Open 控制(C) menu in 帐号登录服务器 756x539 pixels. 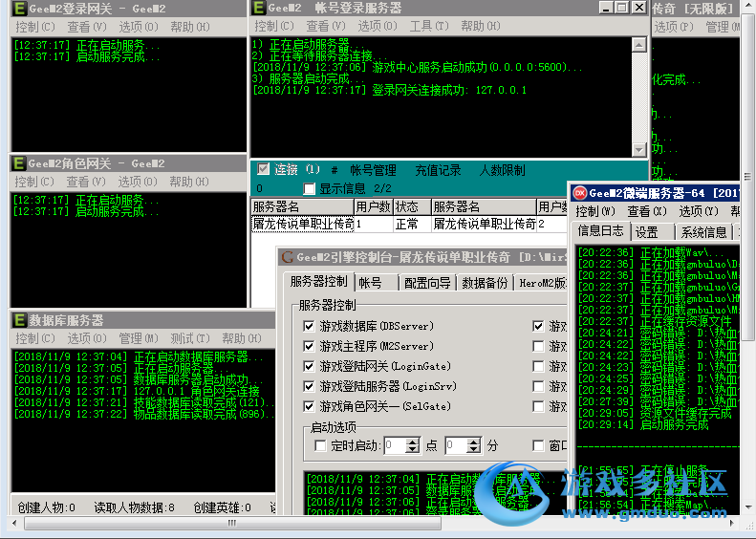pos(274,26)
